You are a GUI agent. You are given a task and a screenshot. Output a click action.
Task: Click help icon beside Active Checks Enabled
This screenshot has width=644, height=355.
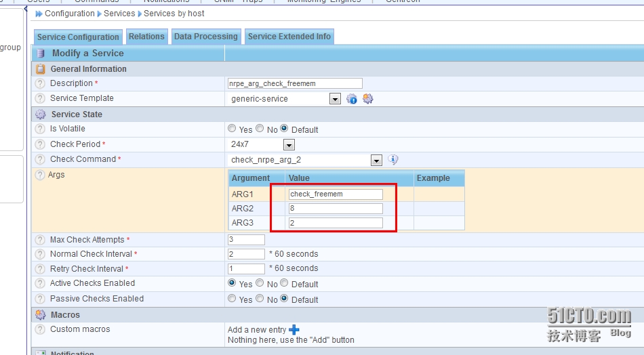click(x=40, y=283)
